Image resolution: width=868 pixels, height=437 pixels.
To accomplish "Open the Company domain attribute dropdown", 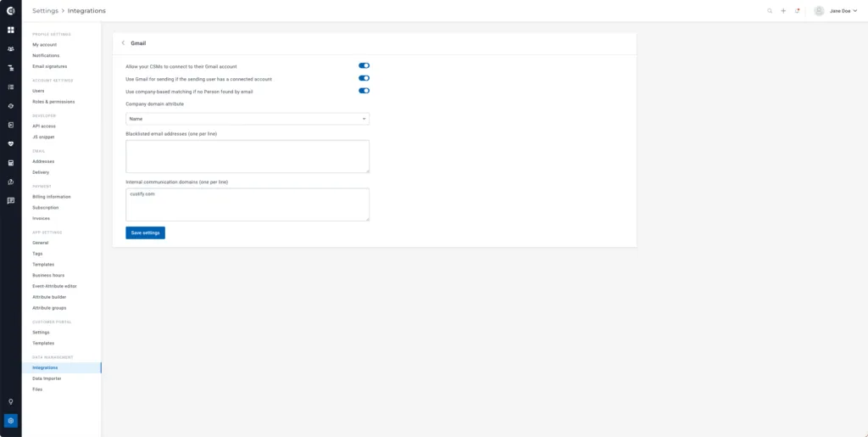I will point(248,119).
